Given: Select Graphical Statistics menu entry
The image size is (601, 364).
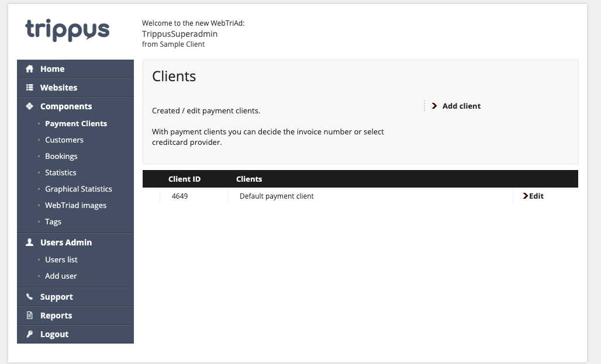Looking at the screenshot, I should coord(78,189).
